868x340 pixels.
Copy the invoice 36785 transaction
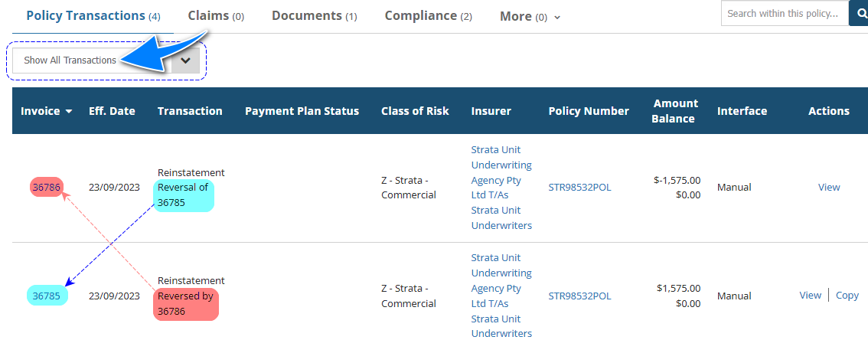click(847, 296)
